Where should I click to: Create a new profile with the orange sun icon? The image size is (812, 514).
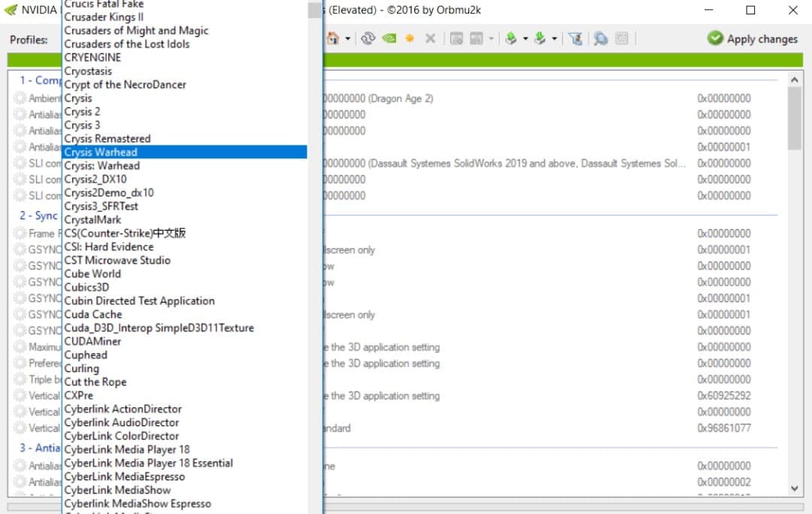click(x=410, y=38)
